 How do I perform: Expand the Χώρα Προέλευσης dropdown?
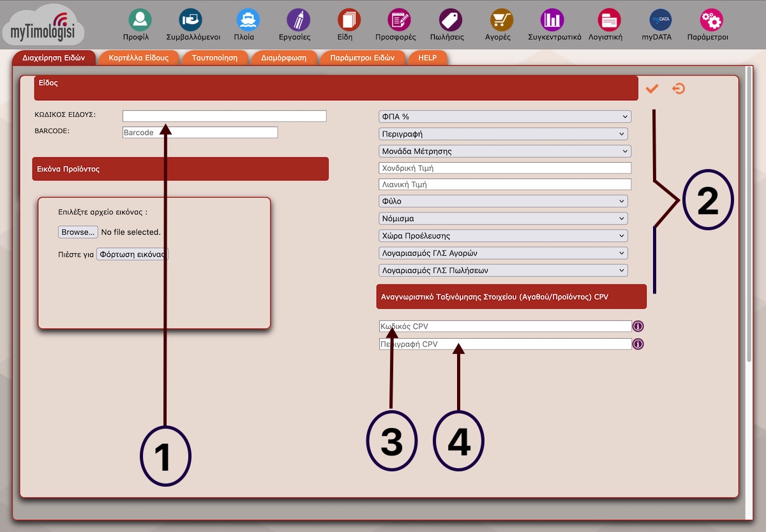(503, 236)
